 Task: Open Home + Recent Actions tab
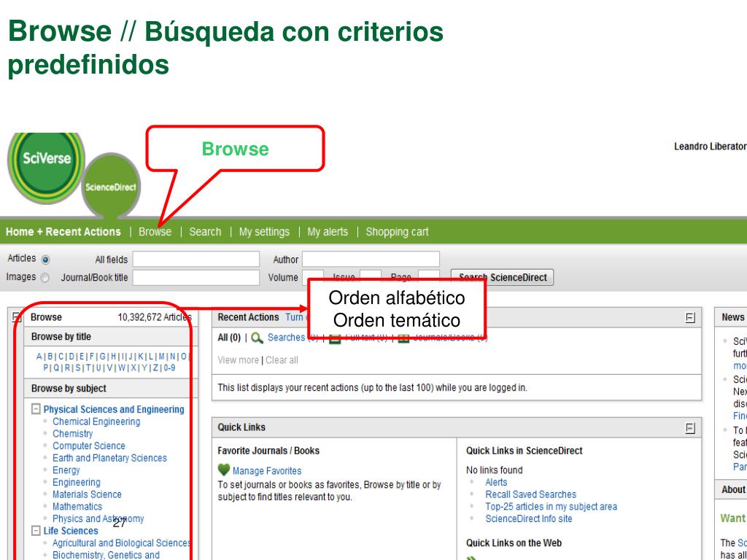tap(63, 232)
